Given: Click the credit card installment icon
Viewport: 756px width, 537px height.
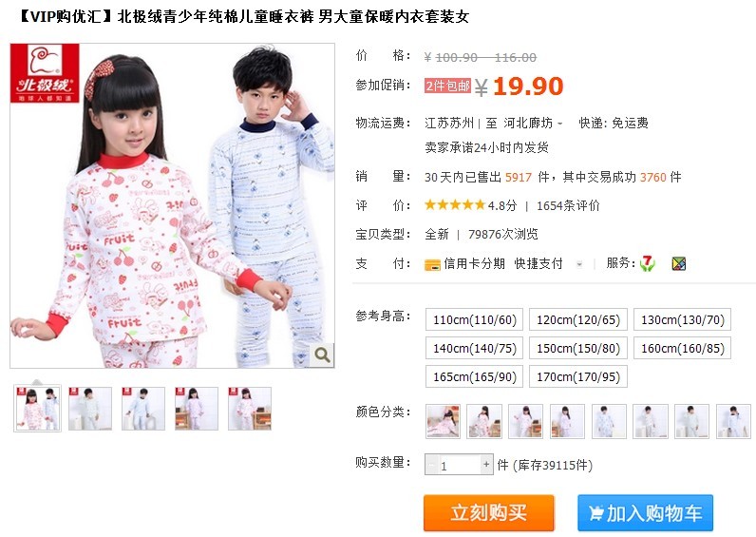Looking at the screenshot, I should (x=432, y=264).
